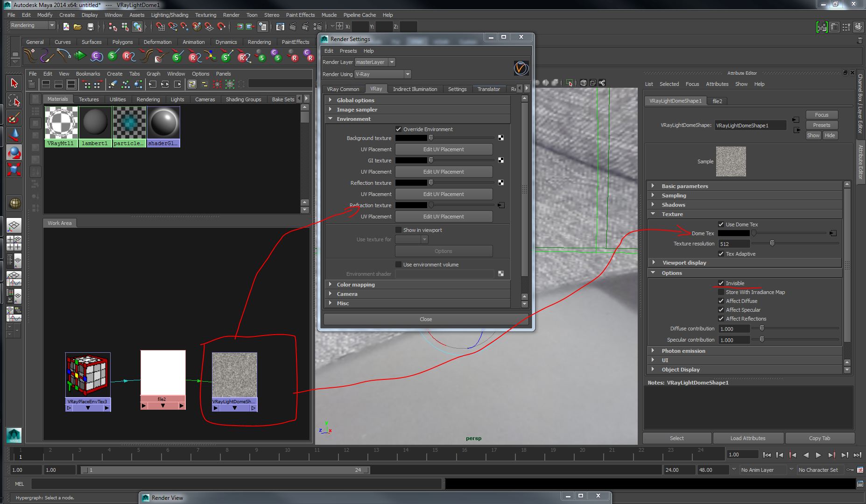Viewport: 866px width, 504px height.
Task: Click the VRayLightDomeShape name field
Action: pyautogui.click(x=750, y=126)
